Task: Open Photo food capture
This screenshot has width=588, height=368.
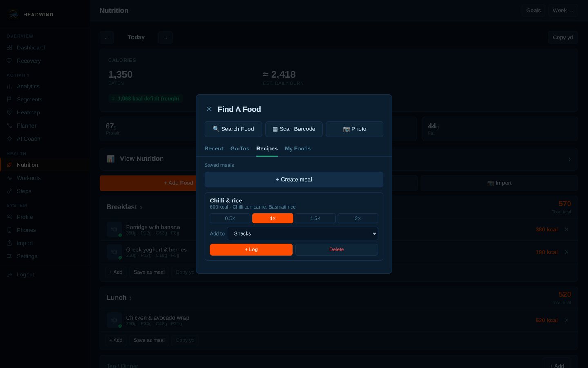Action: pos(354,129)
